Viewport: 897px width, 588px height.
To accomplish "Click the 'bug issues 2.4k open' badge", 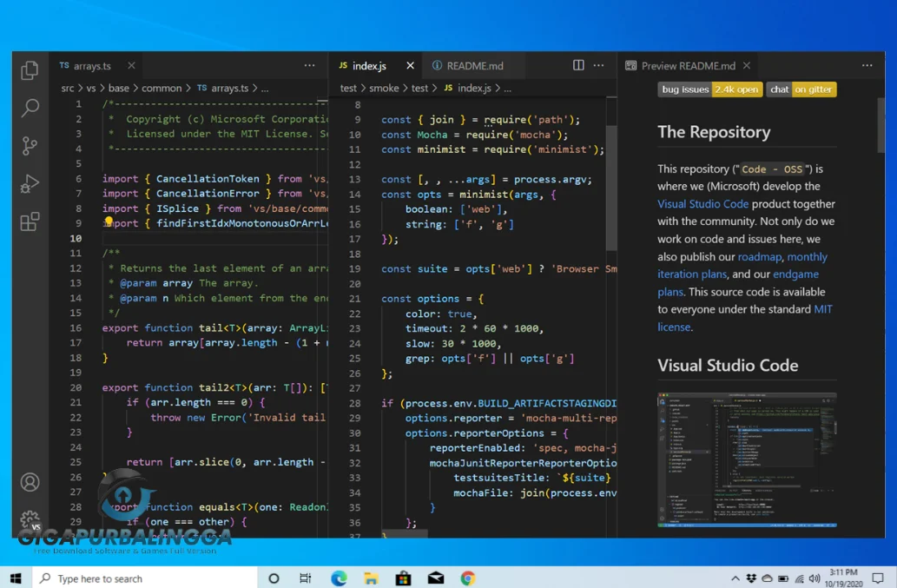I will (709, 89).
